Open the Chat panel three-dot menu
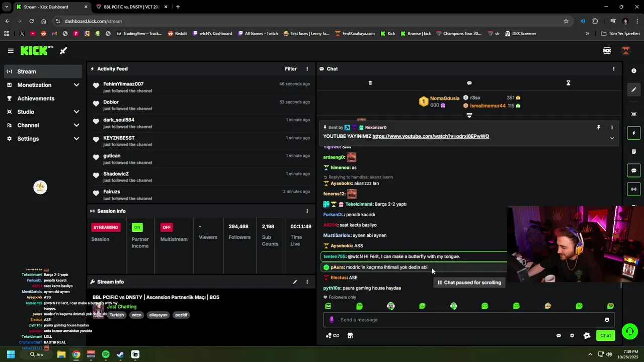 tap(613, 69)
